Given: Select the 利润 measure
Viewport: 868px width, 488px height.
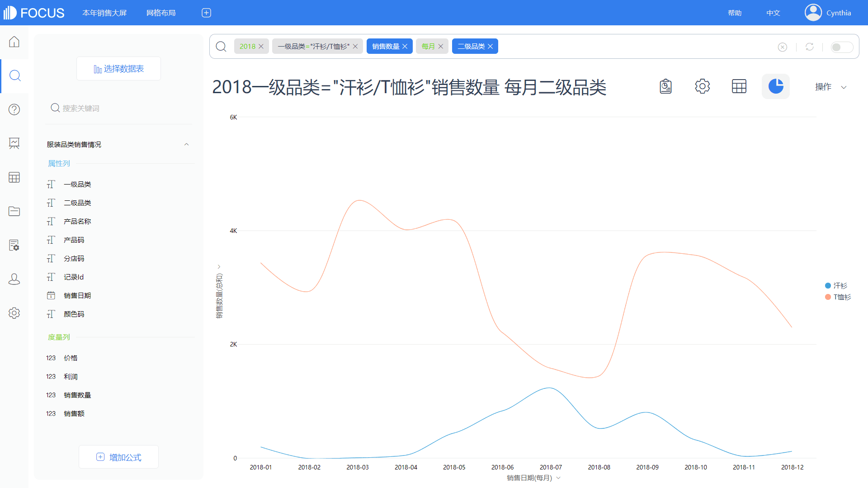Looking at the screenshot, I should (71, 376).
